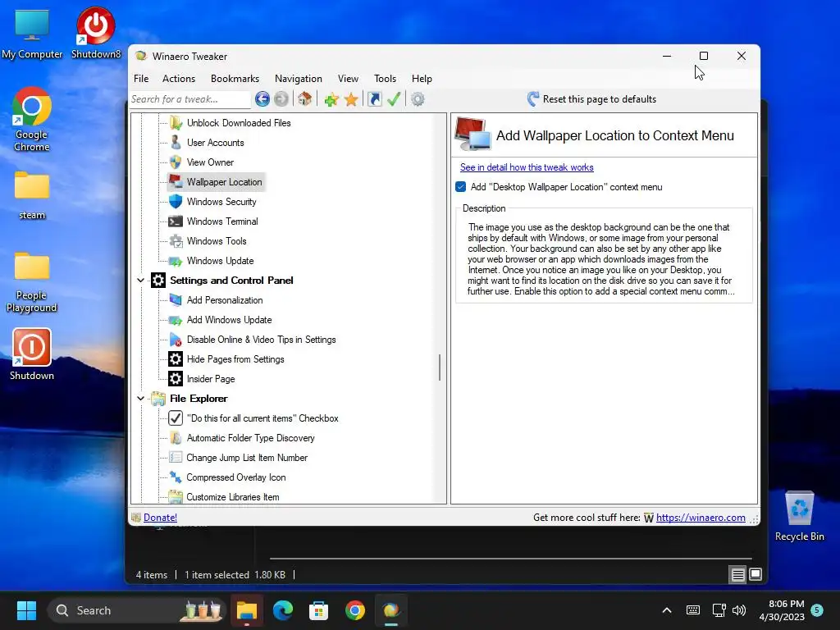Screen dimensions: 840x630
Task: Open the File menu
Action: (141, 78)
